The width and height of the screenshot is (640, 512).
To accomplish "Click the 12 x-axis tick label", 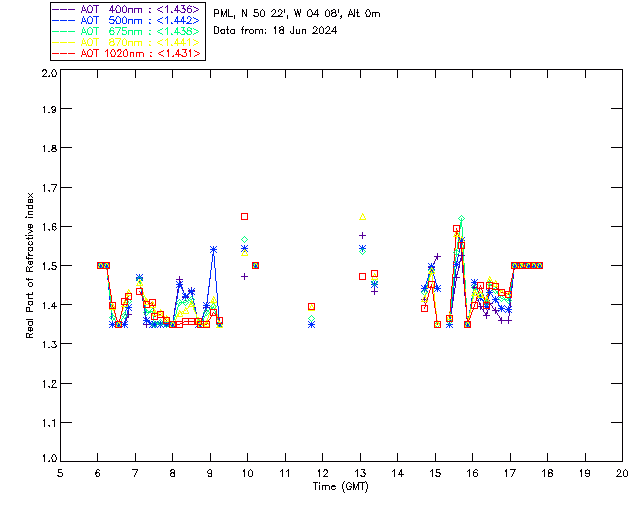I will (322, 473).
